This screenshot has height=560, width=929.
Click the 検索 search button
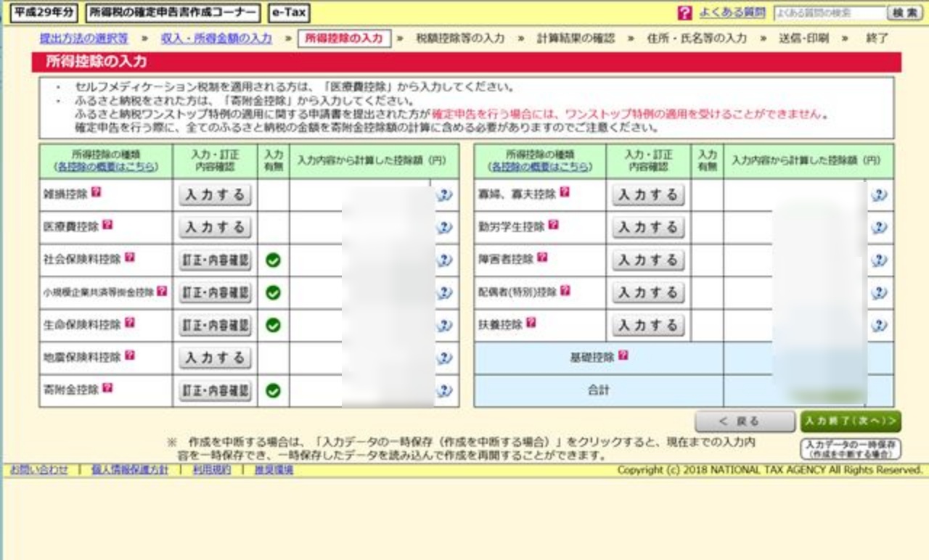[x=905, y=13]
